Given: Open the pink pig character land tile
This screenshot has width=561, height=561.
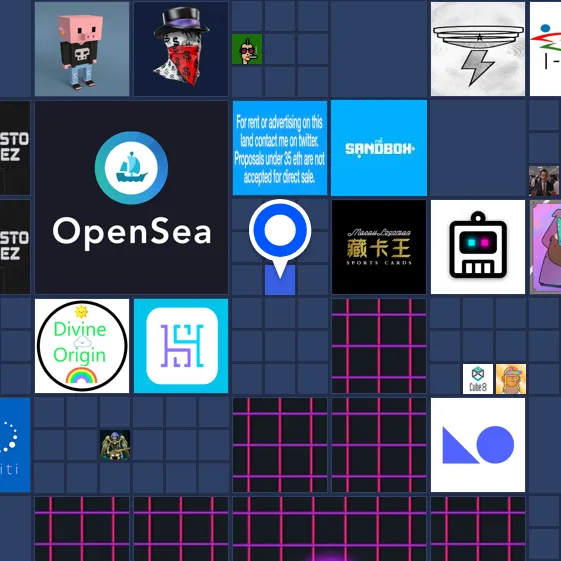Looking at the screenshot, I should point(82,49).
